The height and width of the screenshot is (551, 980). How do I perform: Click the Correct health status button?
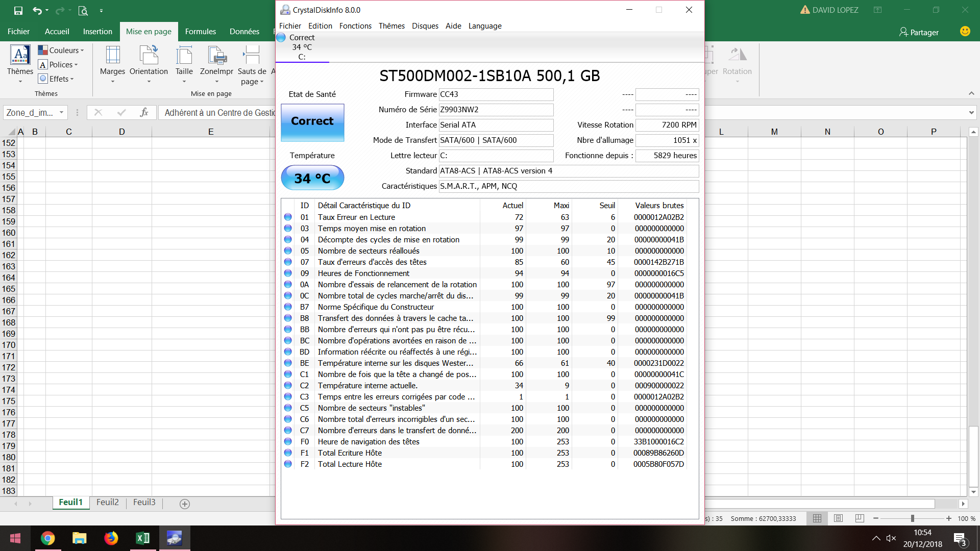(x=312, y=122)
